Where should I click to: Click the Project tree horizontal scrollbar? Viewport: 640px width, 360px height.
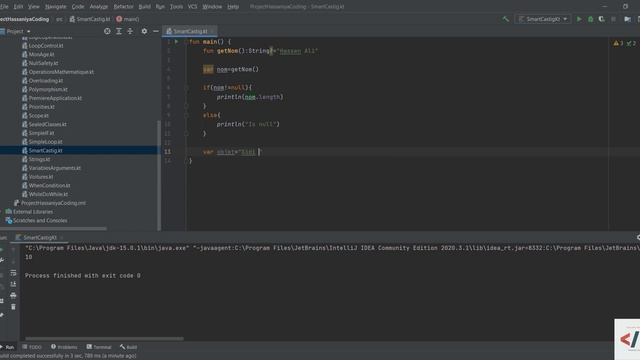tap(53, 229)
